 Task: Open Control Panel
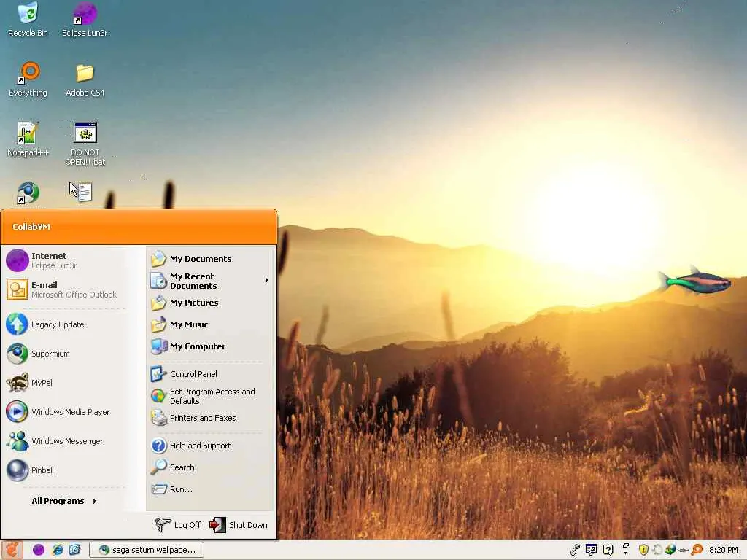click(211, 374)
